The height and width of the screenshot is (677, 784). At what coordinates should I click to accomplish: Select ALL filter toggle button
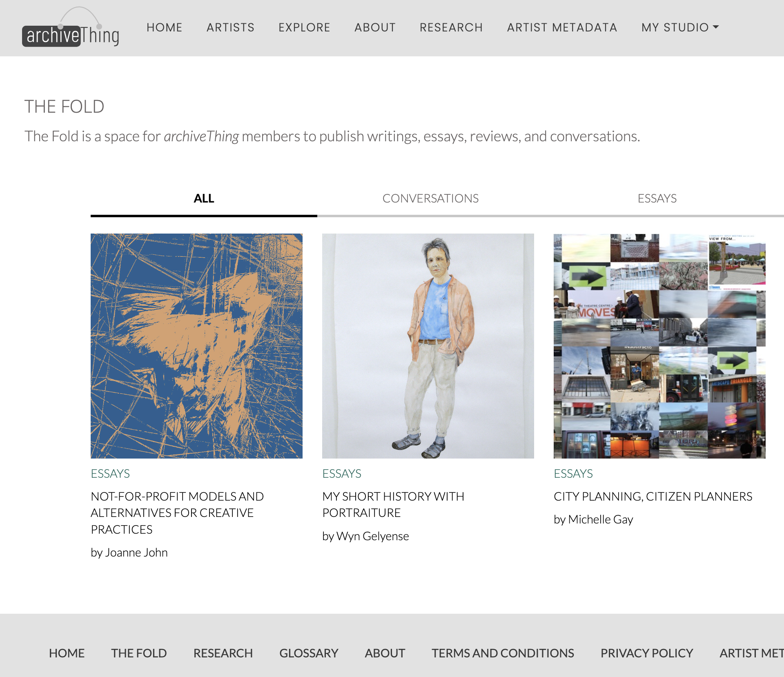204,198
